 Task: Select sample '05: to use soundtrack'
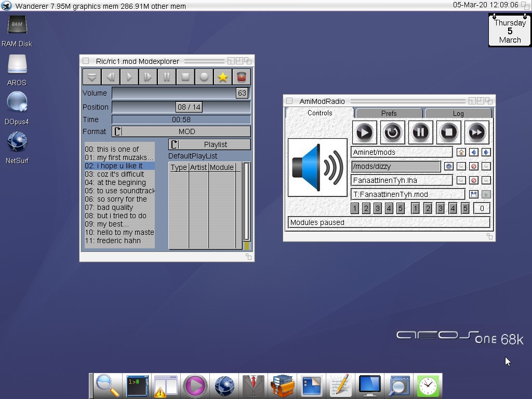[x=120, y=191]
